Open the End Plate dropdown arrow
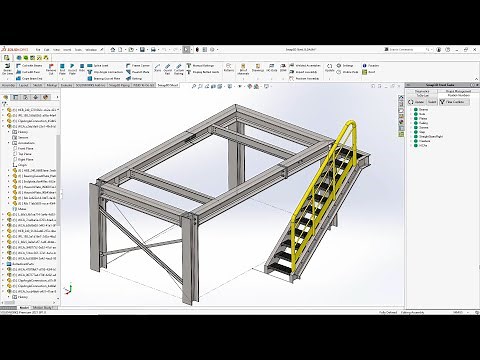The width and height of the screenshot is (480, 360). pyautogui.click(x=62, y=79)
